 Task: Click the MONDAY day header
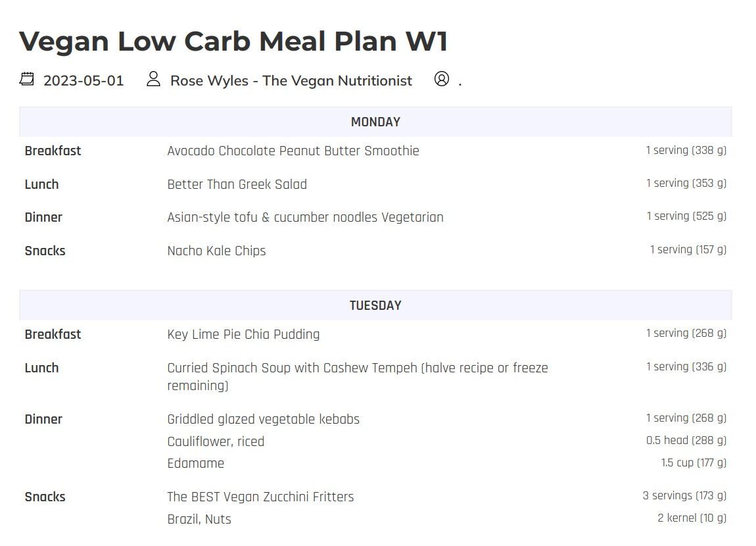pos(375,122)
